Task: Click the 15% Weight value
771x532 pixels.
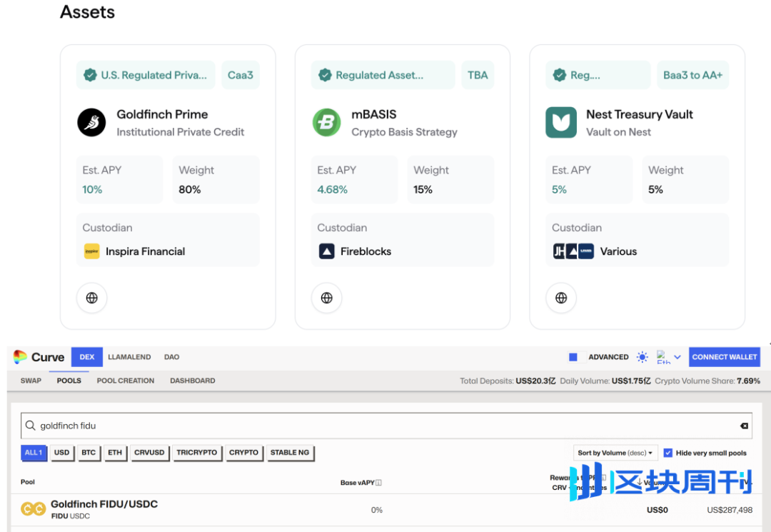Action: (x=423, y=190)
